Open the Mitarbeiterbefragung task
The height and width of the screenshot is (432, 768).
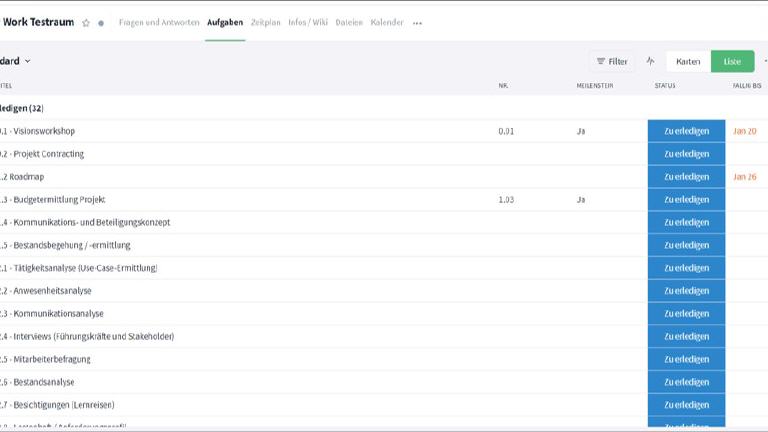(51, 359)
